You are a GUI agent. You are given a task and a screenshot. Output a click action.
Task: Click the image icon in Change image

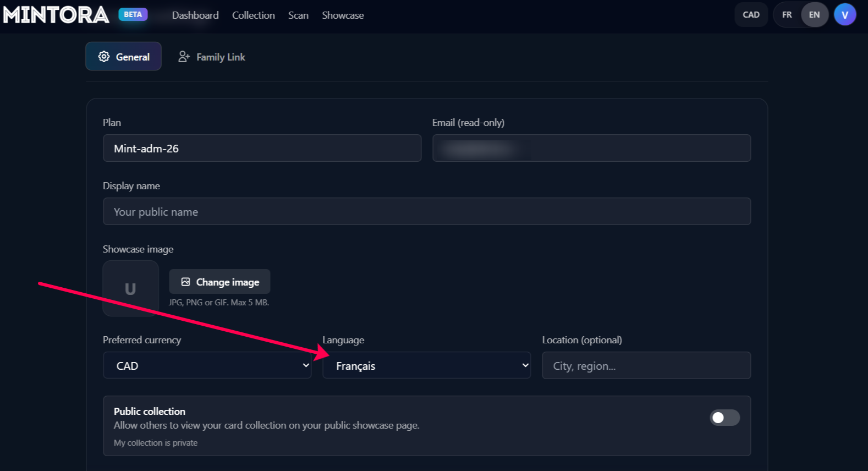186,282
